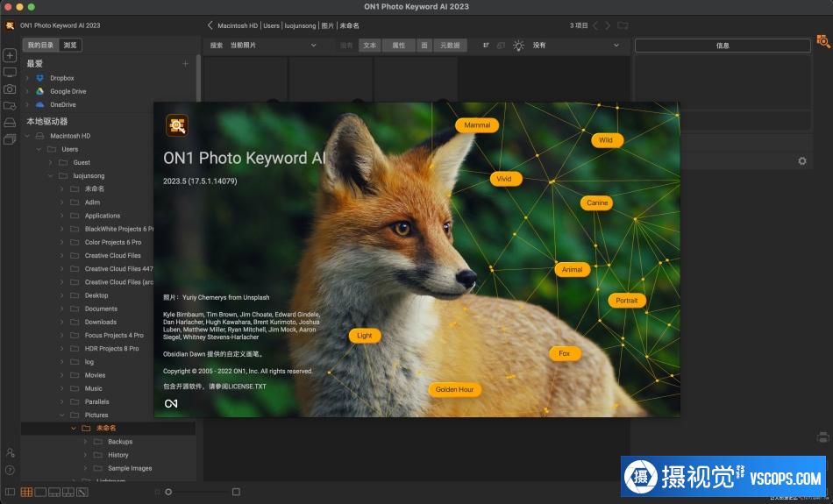Switch to filmstrip view icon
The width and height of the screenshot is (833, 504).
(x=54, y=493)
